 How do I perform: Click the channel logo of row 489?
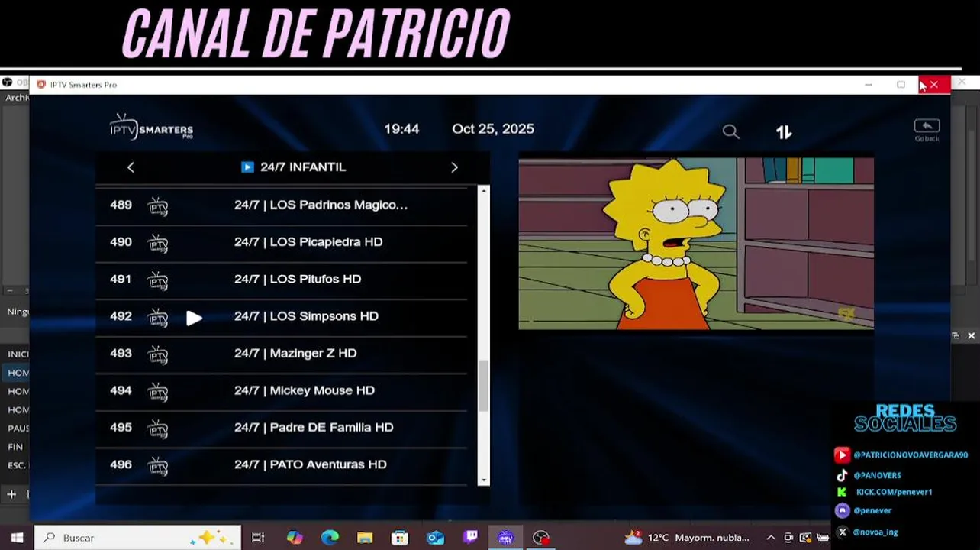pos(158,206)
